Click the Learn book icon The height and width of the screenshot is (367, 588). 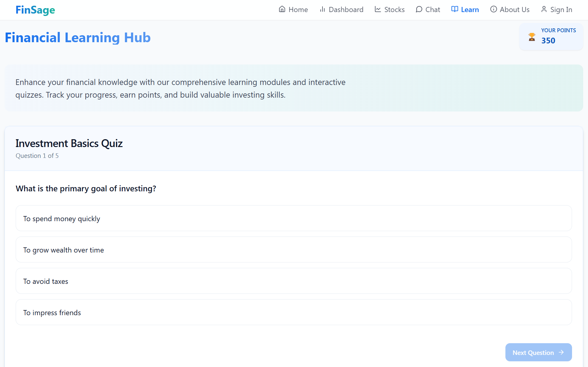(x=454, y=9)
